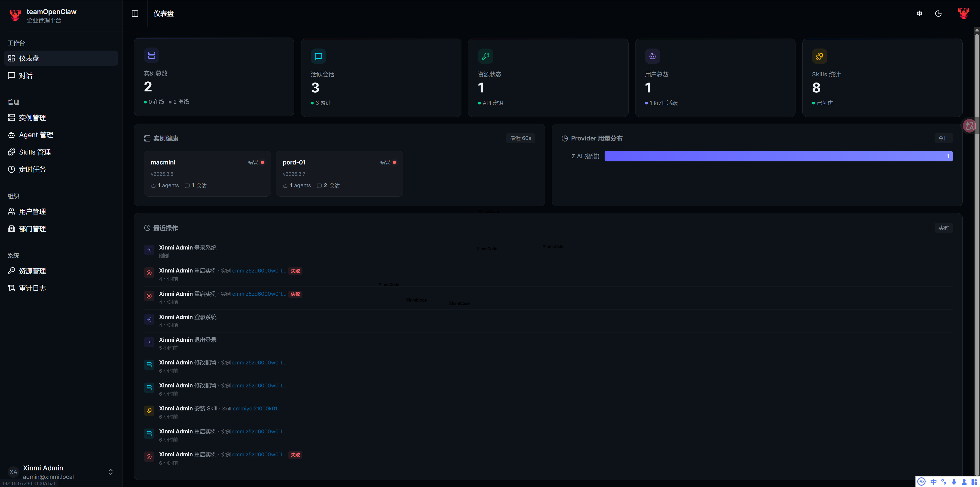The image size is (980, 487).
Task: Click the floating translate toggle on right edge
Action: point(969,126)
